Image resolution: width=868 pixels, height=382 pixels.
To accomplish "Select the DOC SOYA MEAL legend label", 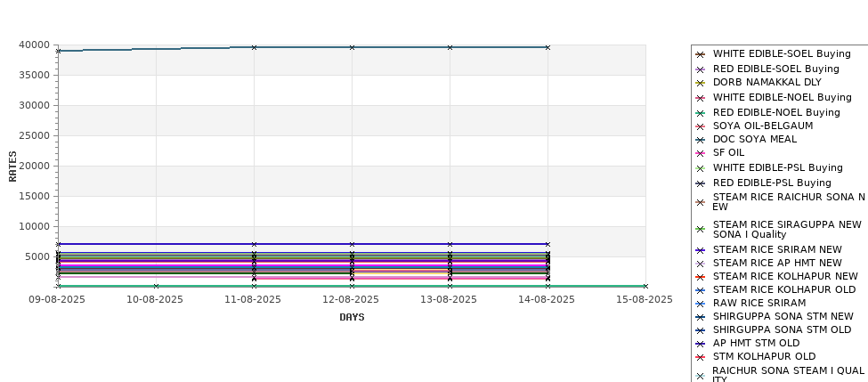I will pos(755,139).
